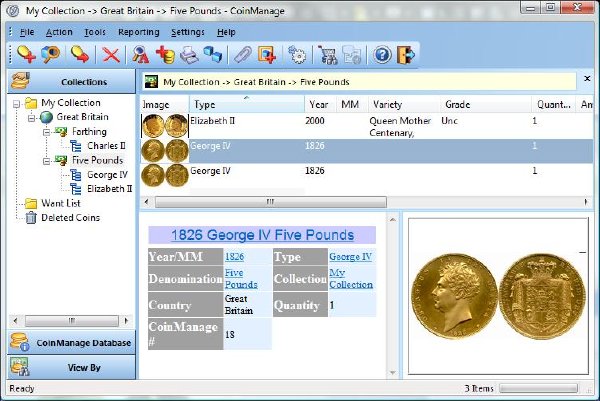Open the Settings menu

188,32
